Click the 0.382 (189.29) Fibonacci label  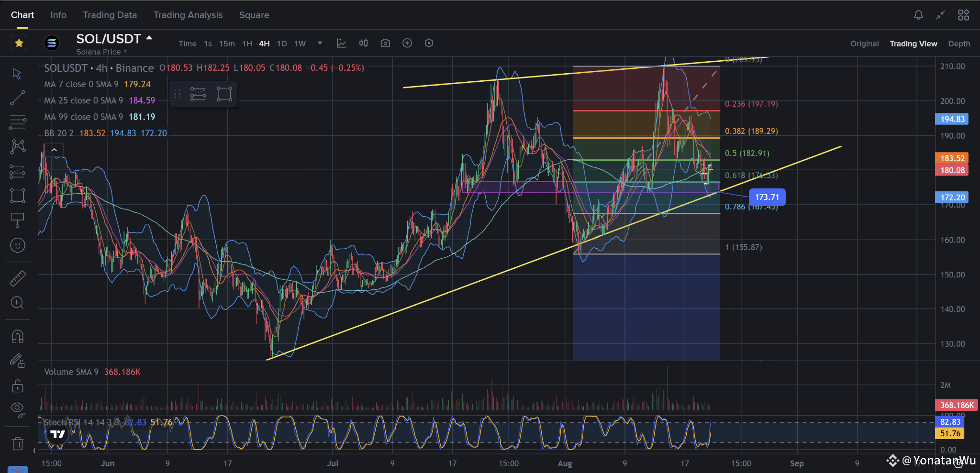point(751,131)
